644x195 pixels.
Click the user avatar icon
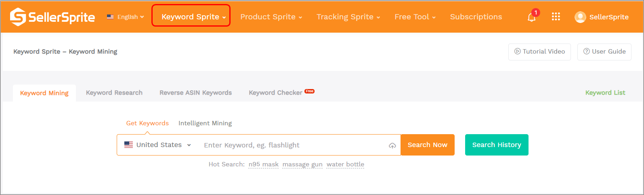click(x=580, y=17)
